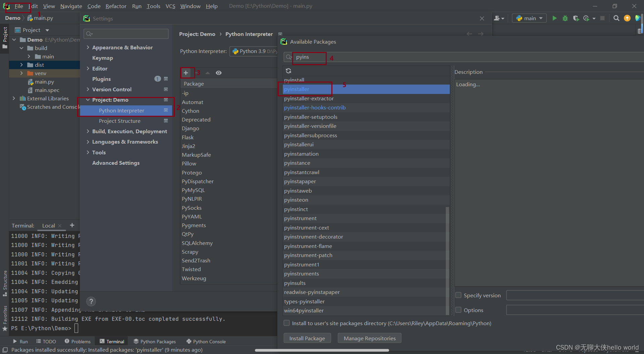Expand Version Control settings section
This screenshot has width=644, height=354.
[x=88, y=89]
